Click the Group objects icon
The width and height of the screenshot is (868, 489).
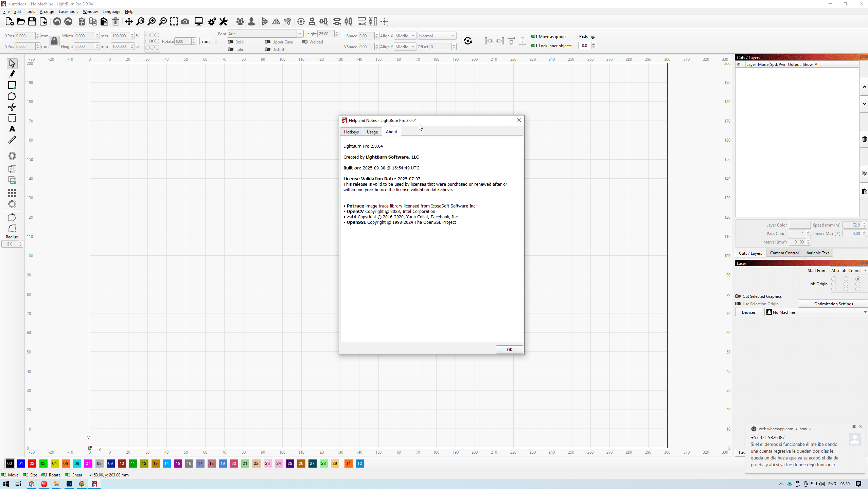(240, 22)
